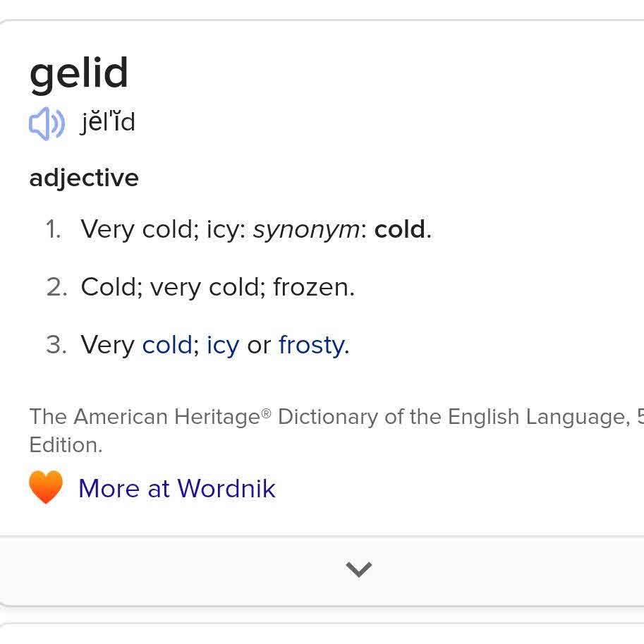The width and height of the screenshot is (644, 644).
Task: Click the word "Edition." in the source citation
Action: click(66, 445)
